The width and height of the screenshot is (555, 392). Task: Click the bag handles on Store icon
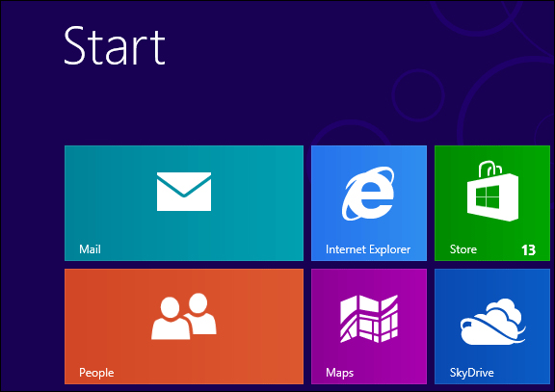[x=490, y=169]
